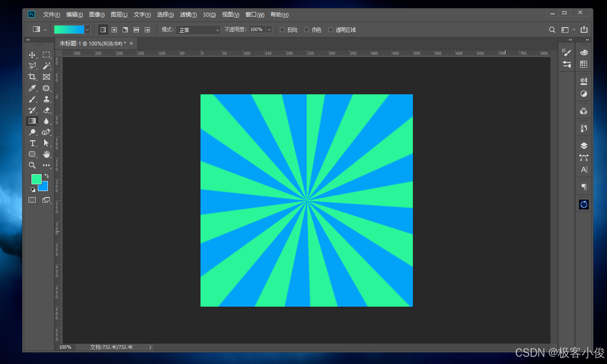Open the 编辑(E) menu

74,14
